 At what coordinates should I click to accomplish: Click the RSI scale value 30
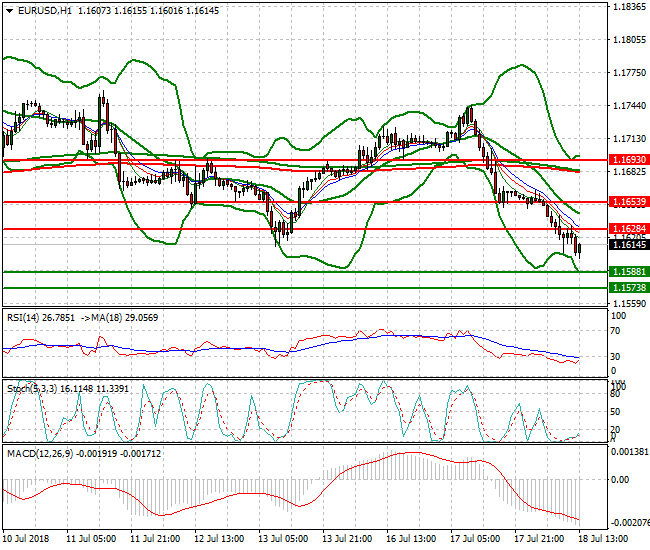tap(617, 357)
